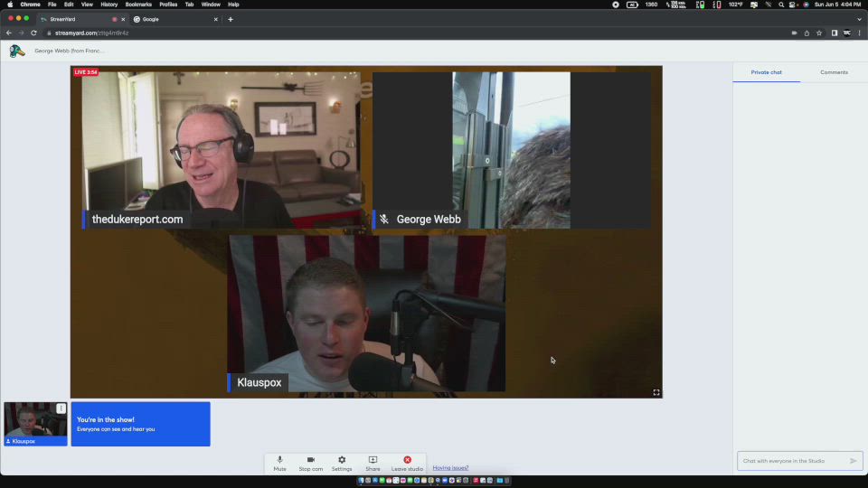Stop the camera with Stop cam
Screen dimensions: 868x488
[310, 461]
